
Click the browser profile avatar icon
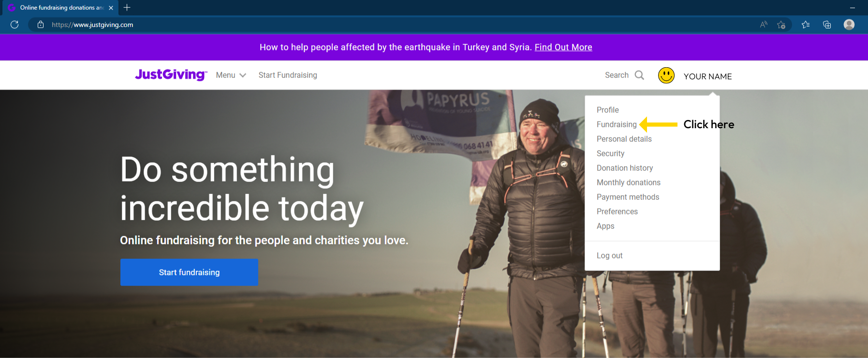(x=849, y=25)
